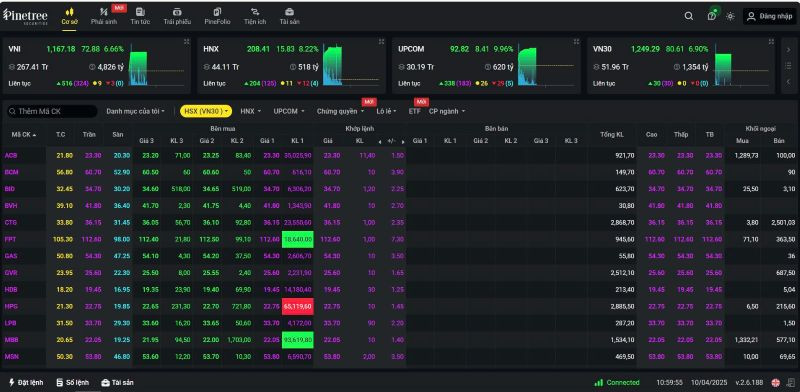
Task: Select the GVR stock symbol
Action: [x=11, y=273]
